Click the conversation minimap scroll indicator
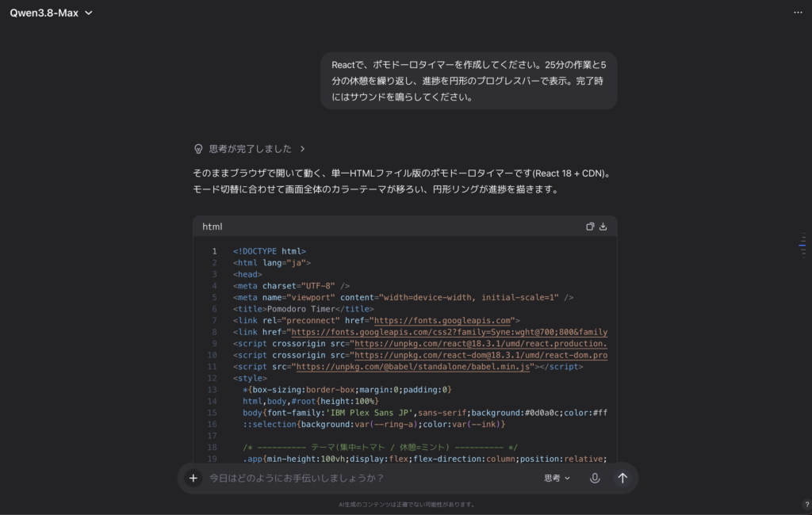The width and height of the screenshot is (812, 515). click(802, 246)
